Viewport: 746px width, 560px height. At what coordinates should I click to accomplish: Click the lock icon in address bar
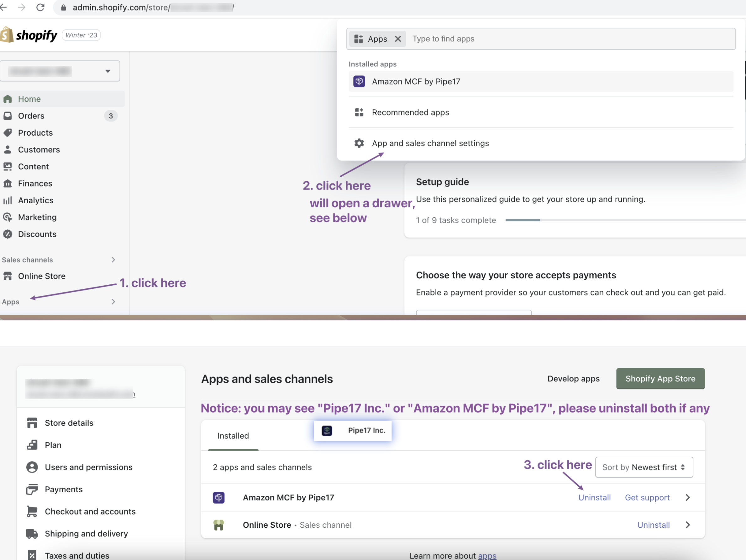click(63, 8)
